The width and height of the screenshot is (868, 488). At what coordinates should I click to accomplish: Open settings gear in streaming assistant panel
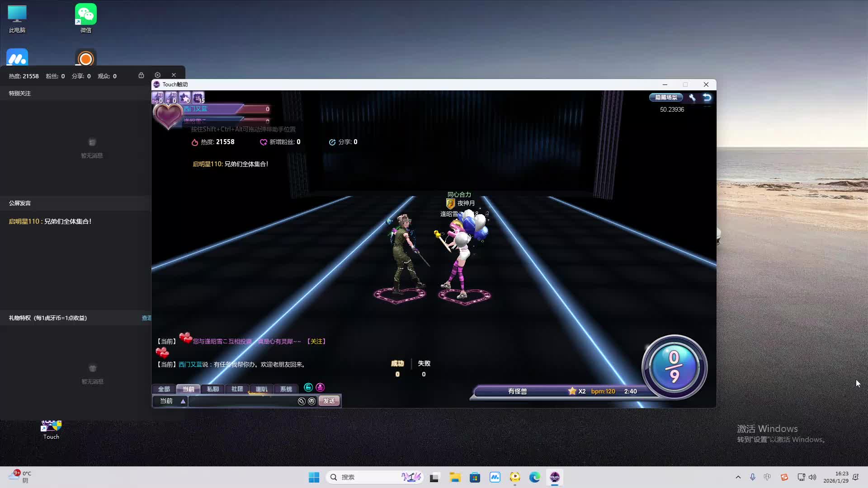pyautogui.click(x=157, y=75)
